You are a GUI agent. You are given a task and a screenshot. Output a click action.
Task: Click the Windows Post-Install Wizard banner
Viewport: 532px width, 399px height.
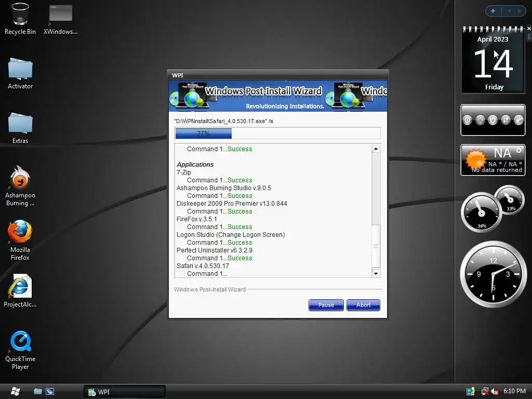tap(278, 96)
